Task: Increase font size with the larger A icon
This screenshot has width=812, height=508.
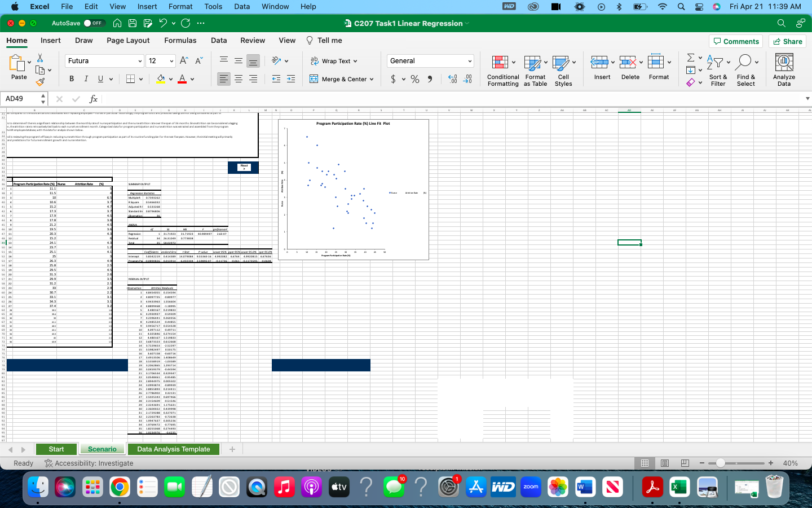Action: coord(184,61)
